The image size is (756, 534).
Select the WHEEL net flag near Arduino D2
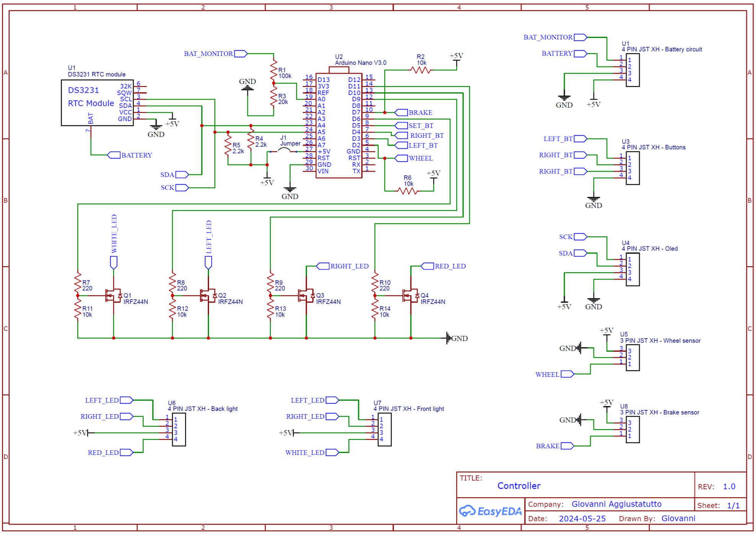(x=414, y=158)
